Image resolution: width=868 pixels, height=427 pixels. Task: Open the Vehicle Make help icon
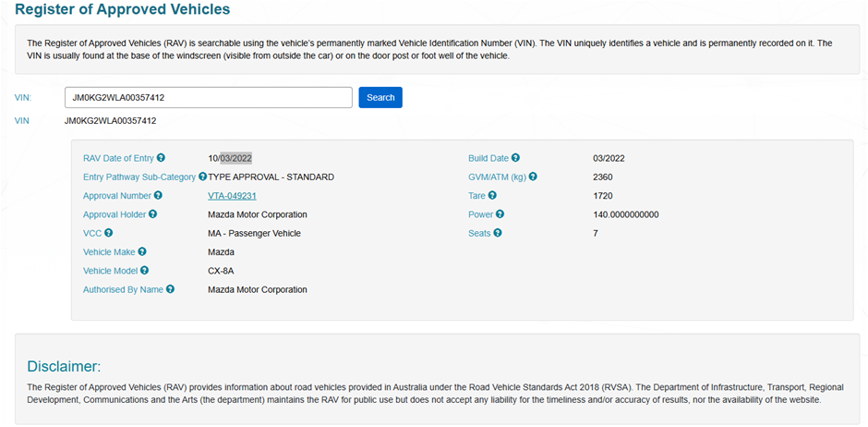coord(142,251)
